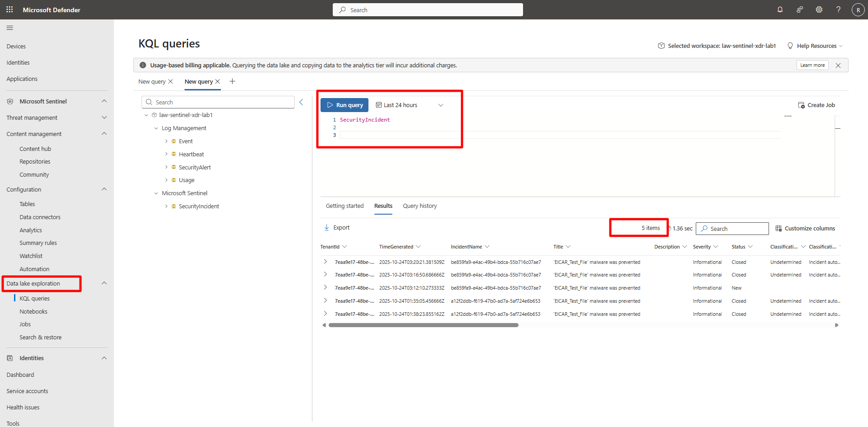The image size is (868, 427).
Task: Click the scroll right arrow of results table
Action: [x=837, y=325]
